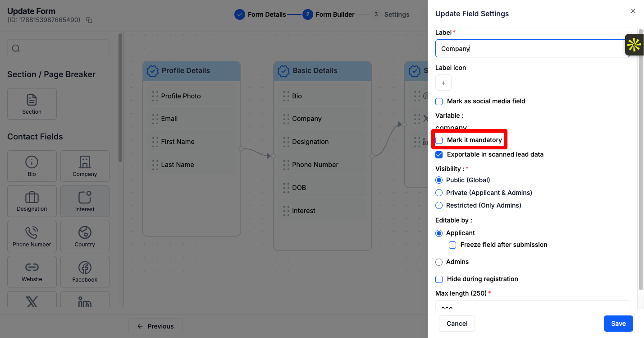
Task: Close the Update Field Settings panel
Action: pos(633,11)
